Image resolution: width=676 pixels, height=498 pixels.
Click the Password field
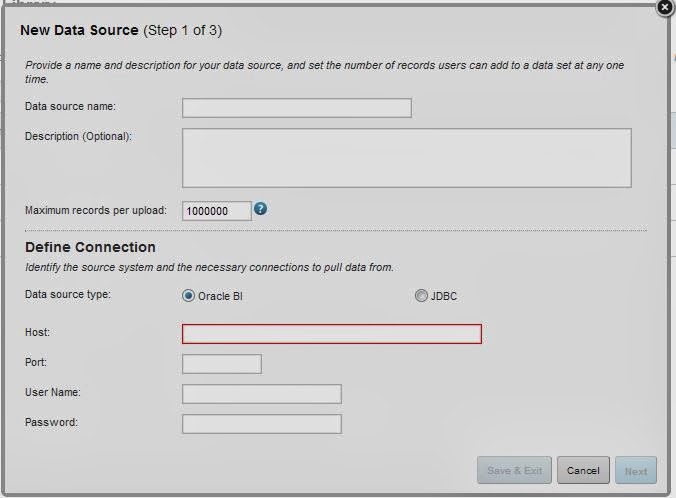pos(262,424)
